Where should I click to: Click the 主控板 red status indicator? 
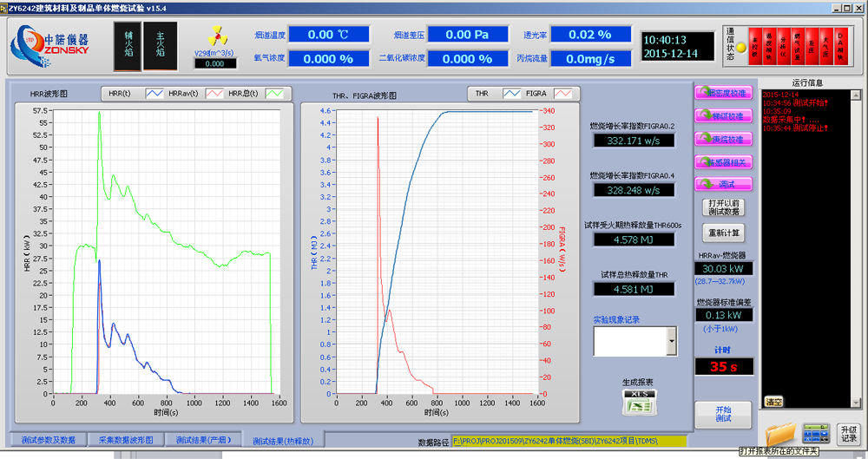pyautogui.click(x=754, y=47)
